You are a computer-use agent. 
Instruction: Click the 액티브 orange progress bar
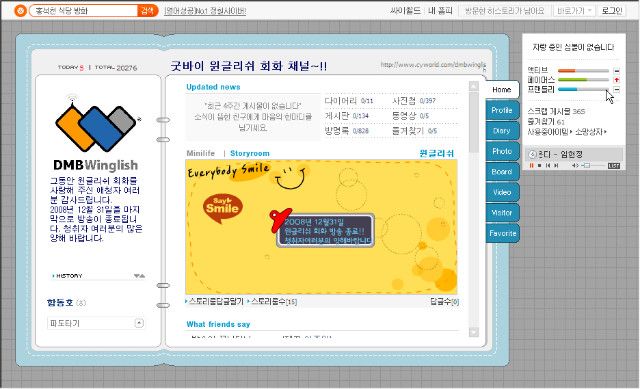click(x=583, y=71)
